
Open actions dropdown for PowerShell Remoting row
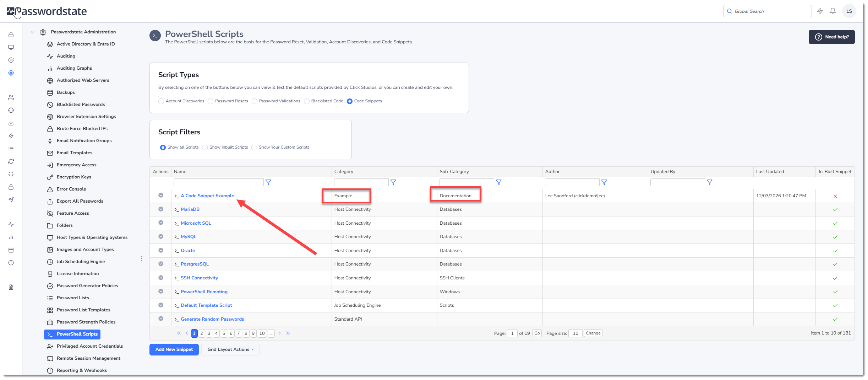161,291
